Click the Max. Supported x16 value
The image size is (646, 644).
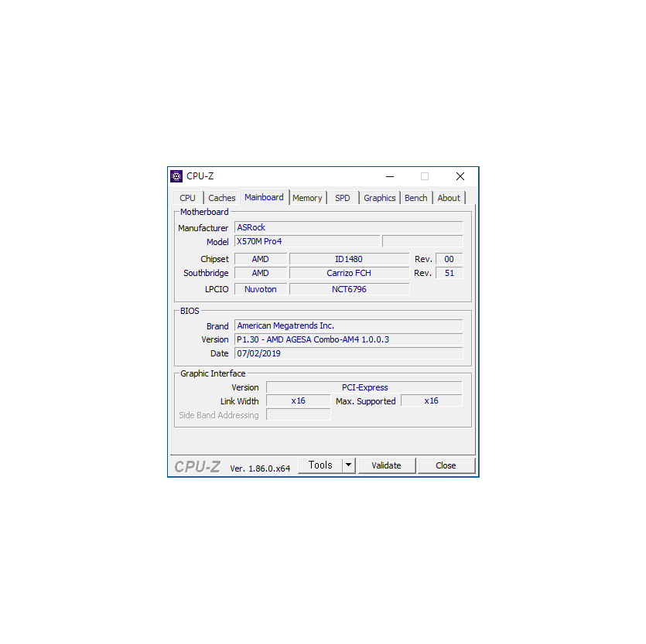pos(432,400)
